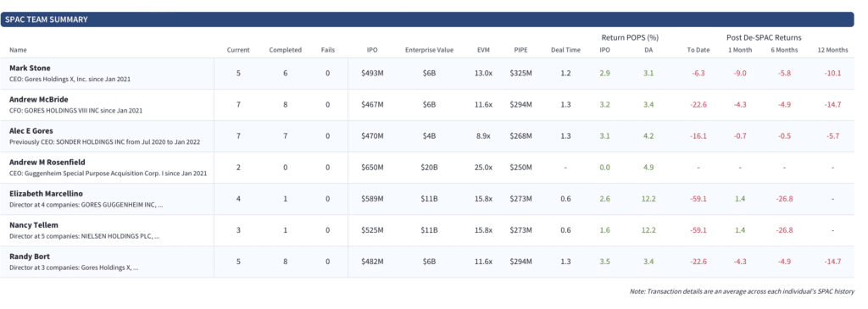
Task: Click the Fails column header
Action: [x=328, y=50]
